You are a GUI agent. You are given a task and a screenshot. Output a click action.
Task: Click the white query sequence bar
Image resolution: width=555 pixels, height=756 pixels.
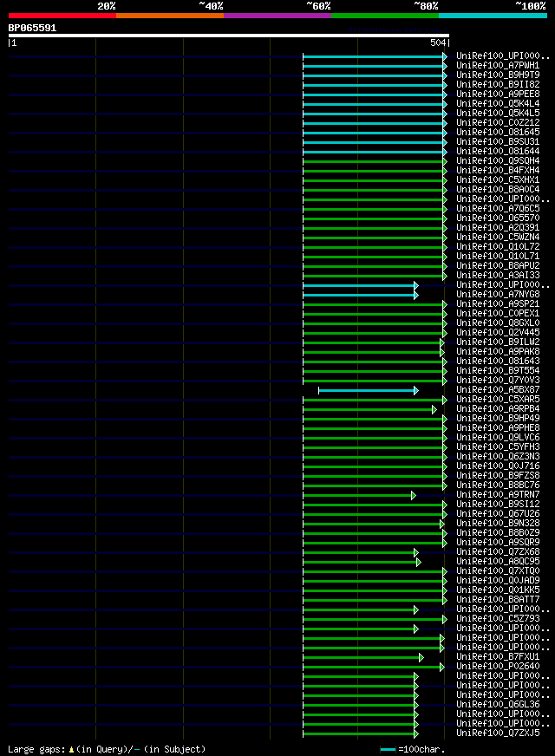tap(229, 36)
